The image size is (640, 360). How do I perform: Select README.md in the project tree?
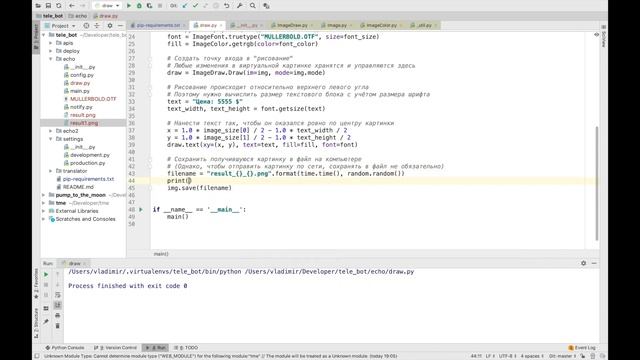click(x=75, y=187)
